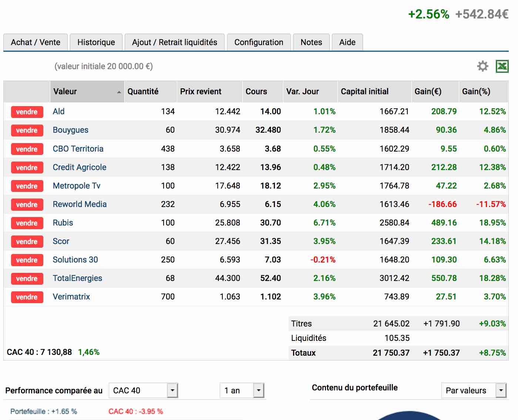
Task: Open the Metropole Tv link
Action: (77, 186)
